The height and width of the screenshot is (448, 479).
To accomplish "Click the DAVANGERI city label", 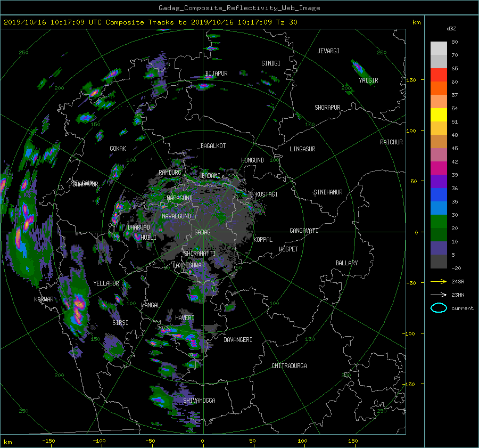I will [238, 340].
